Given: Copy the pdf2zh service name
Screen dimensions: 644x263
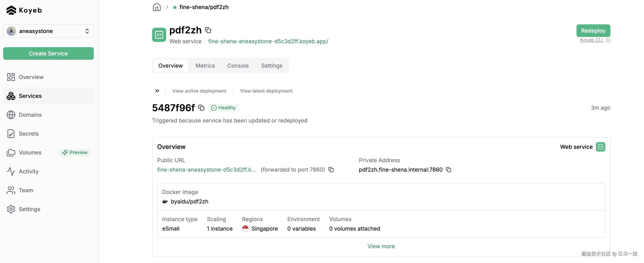Looking at the screenshot, I should (208, 30).
